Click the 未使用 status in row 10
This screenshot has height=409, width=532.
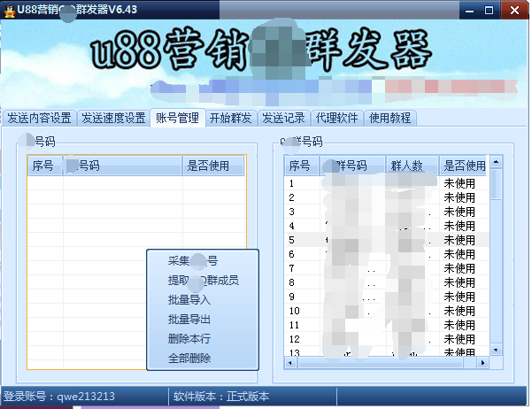459,311
